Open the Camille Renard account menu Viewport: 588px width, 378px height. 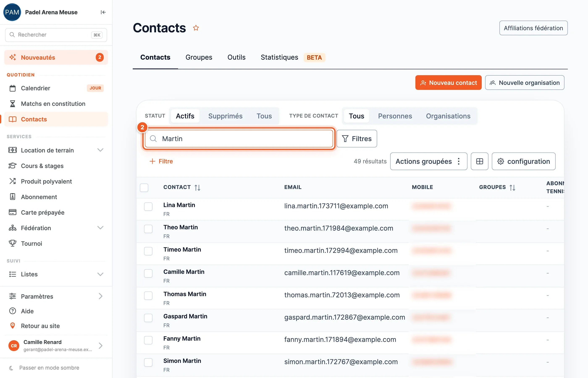point(56,346)
